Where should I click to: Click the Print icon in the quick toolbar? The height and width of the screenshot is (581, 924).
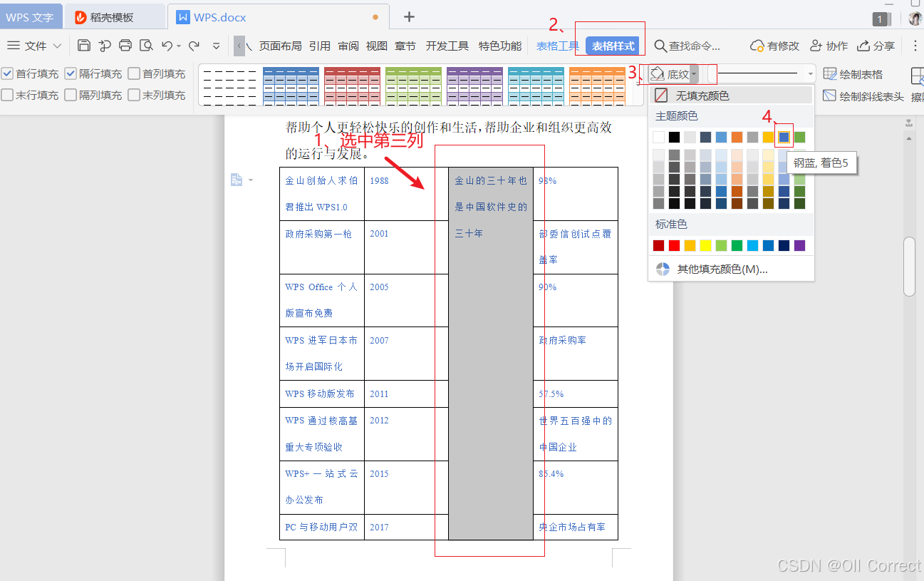(x=125, y=46)
